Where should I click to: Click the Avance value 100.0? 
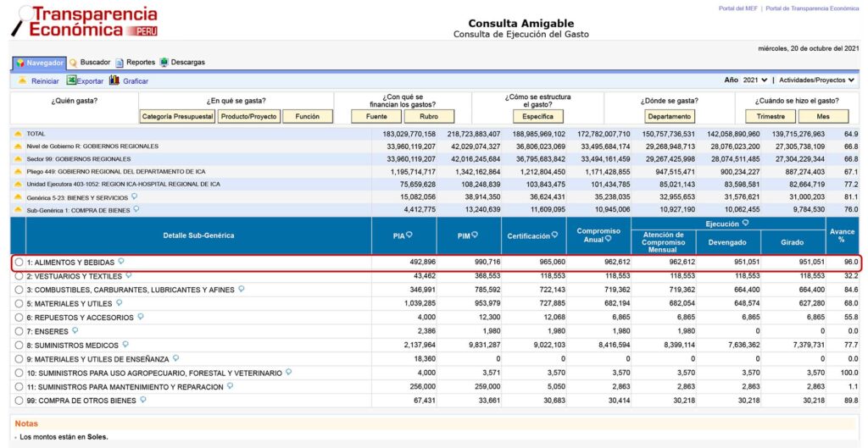849,373
